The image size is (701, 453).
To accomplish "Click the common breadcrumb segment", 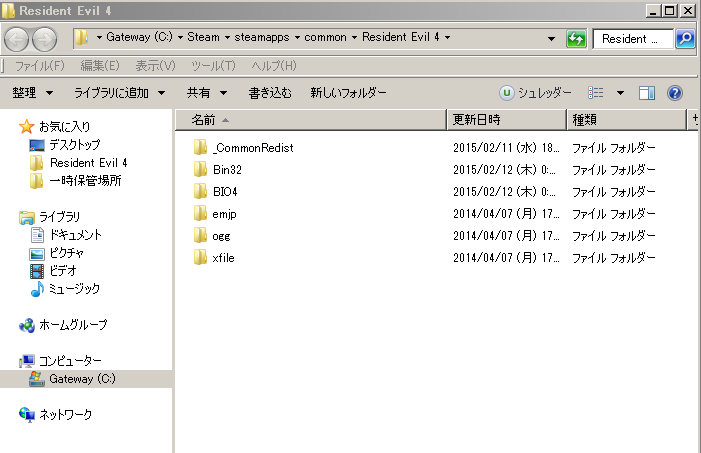I will pyautogui.click(x=325, y=37).
